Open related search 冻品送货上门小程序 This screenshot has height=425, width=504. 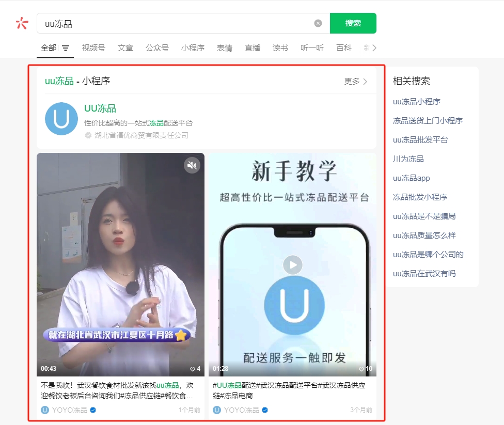428,121
